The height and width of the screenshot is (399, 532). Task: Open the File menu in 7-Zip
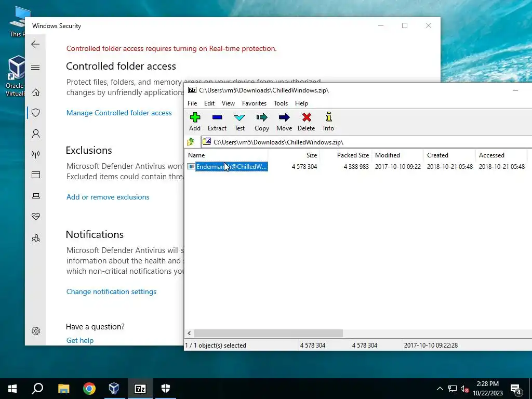(x=192, y=103)
